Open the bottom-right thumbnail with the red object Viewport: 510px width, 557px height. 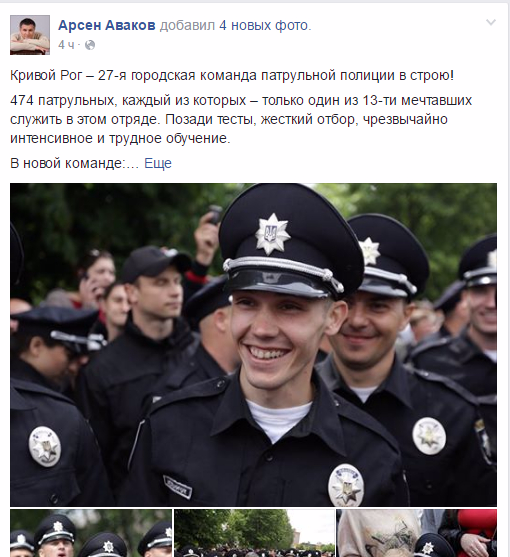pyautogui.click(x=417, y=533)
